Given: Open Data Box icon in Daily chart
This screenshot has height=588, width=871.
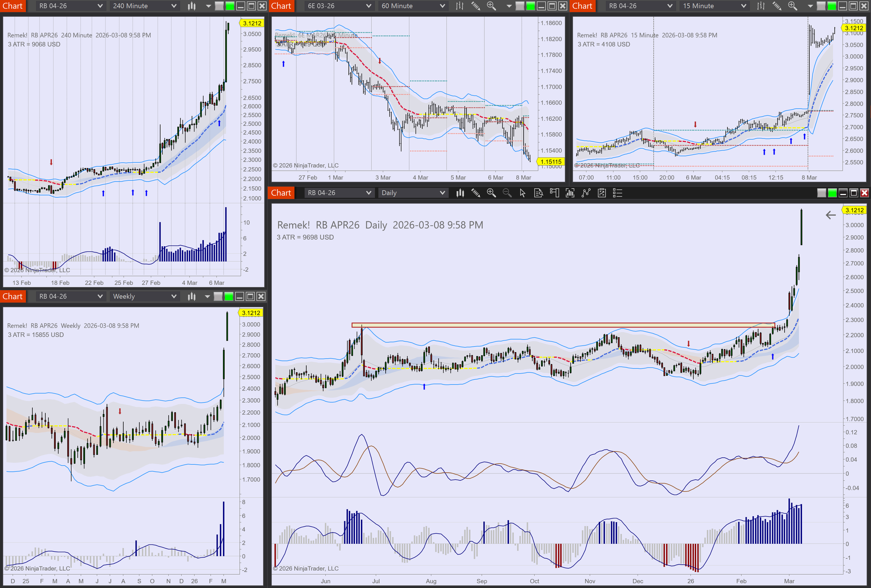Looking at the screenshot, I should click(538, 193).
